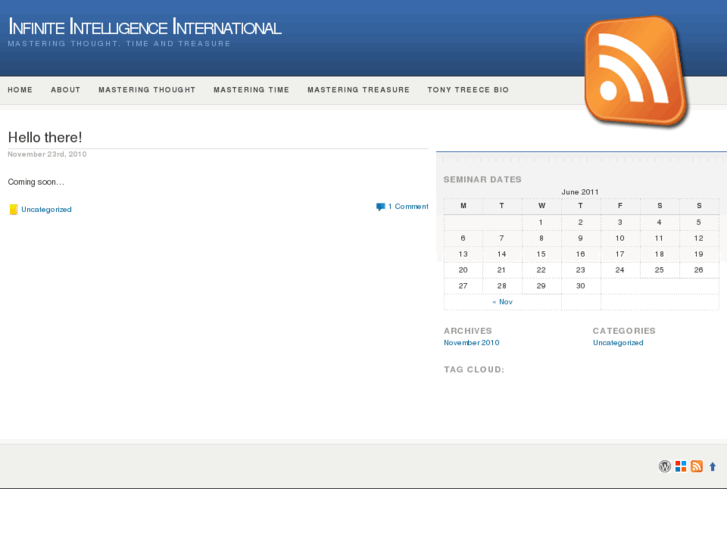Screen dimensions: 727x545
Task: Select calendar day 1
Action: [541, 223]
